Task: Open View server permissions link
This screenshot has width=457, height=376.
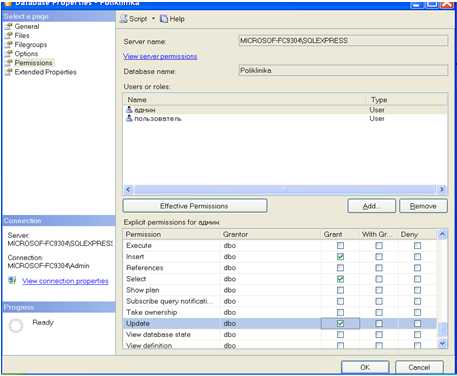Action: tap(160, 56)
